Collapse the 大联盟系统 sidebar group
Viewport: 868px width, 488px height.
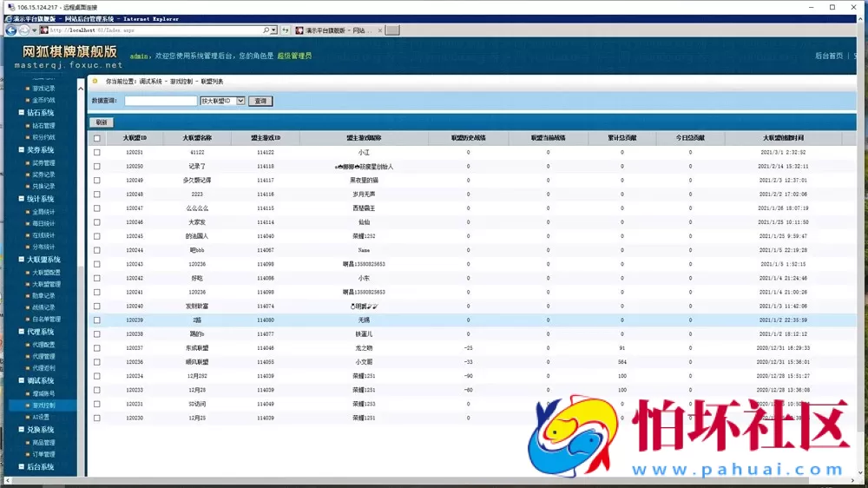[x=22, y=260]
